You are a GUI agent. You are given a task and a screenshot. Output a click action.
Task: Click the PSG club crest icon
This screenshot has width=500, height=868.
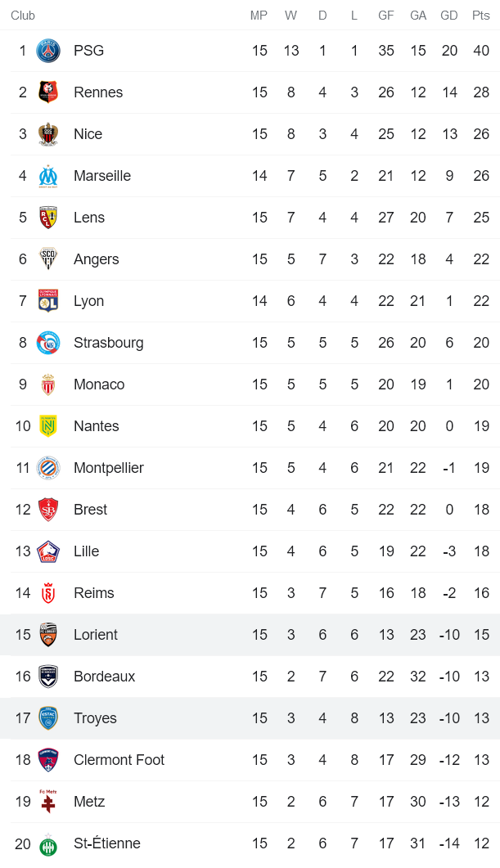pos(48,51)
